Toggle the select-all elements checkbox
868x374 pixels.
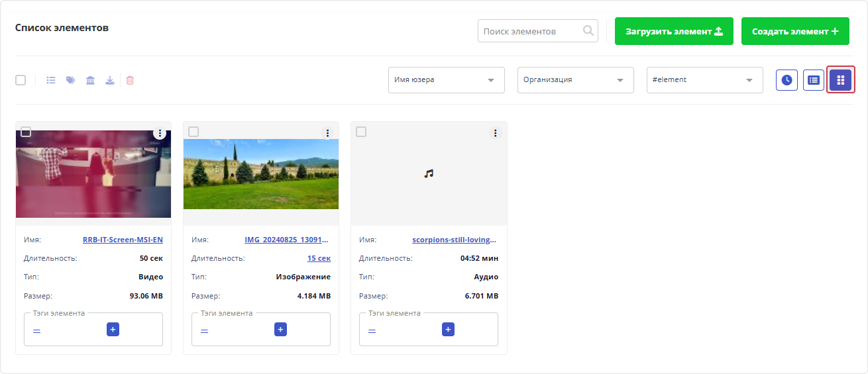point(21,80)
